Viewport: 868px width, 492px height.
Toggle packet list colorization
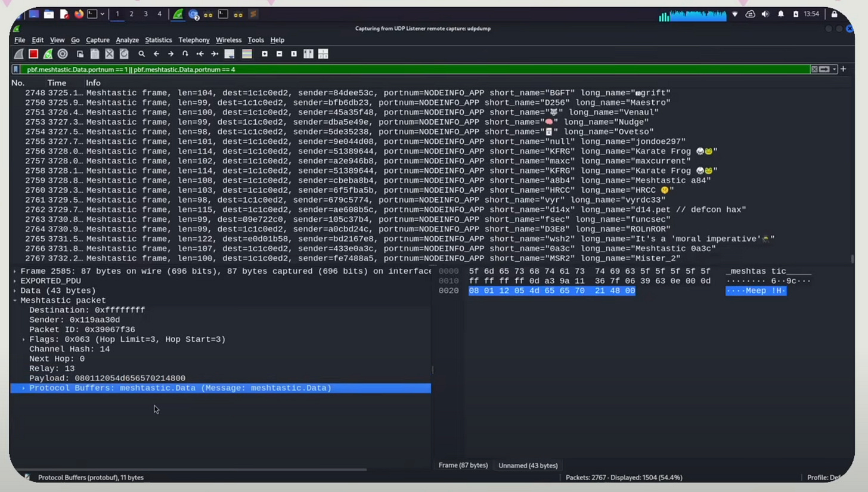point(247,54)
